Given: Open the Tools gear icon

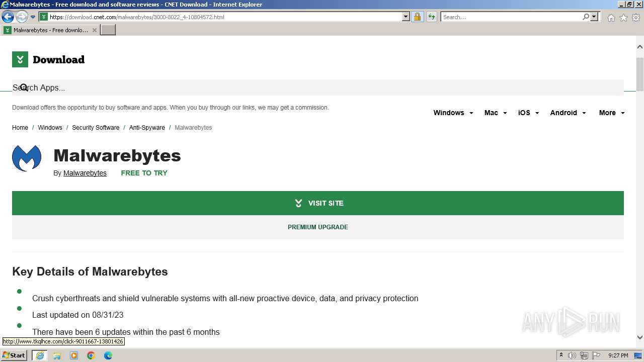Looking at the screenshot, I should (636, 18).
